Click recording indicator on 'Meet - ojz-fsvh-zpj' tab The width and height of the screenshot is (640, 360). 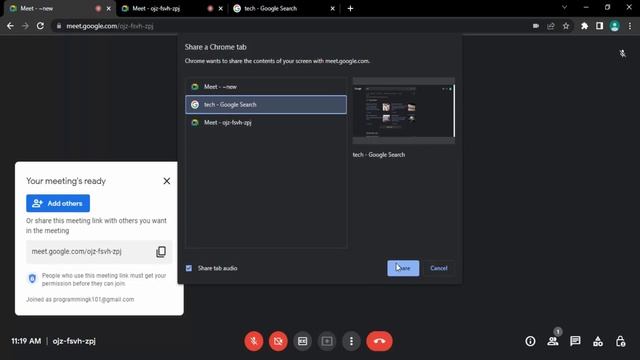[210, 8]
